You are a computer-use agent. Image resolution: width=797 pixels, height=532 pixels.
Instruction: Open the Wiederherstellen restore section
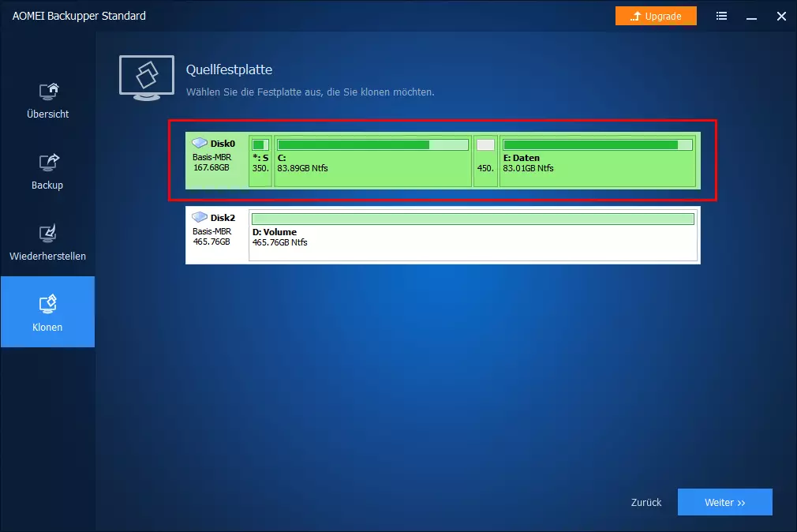pos(48,243)
